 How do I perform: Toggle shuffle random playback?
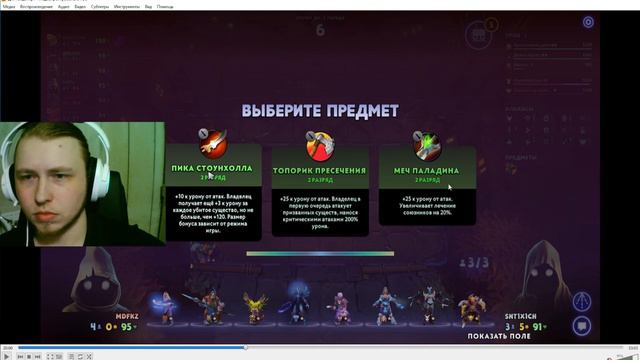click(89, 356)
